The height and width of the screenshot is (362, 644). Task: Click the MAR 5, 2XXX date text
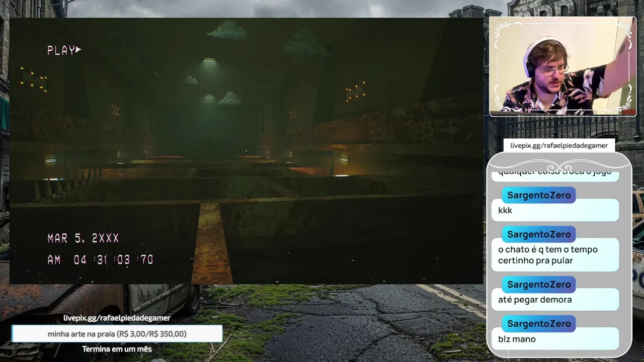pos(84,238)
